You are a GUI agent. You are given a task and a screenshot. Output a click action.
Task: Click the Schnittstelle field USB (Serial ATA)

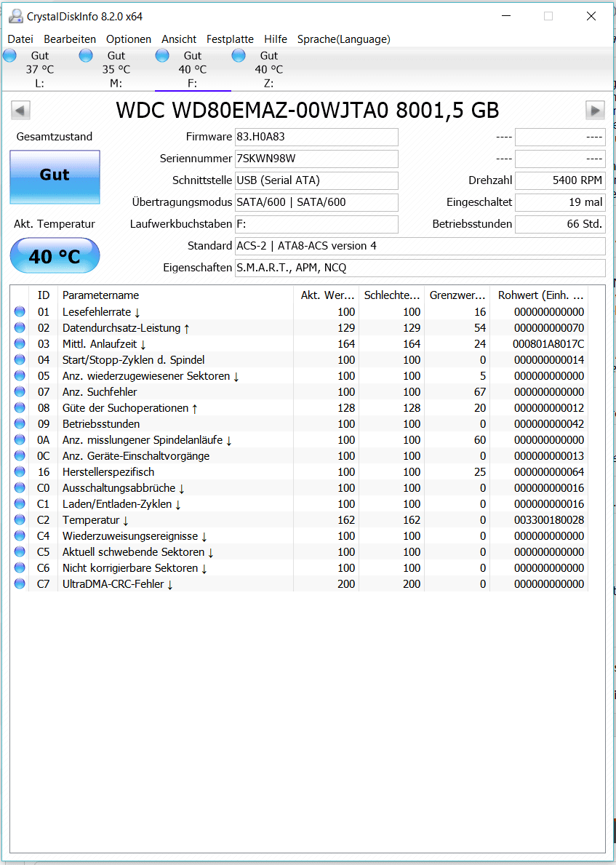pyautogui.click(x=316, y=180)
